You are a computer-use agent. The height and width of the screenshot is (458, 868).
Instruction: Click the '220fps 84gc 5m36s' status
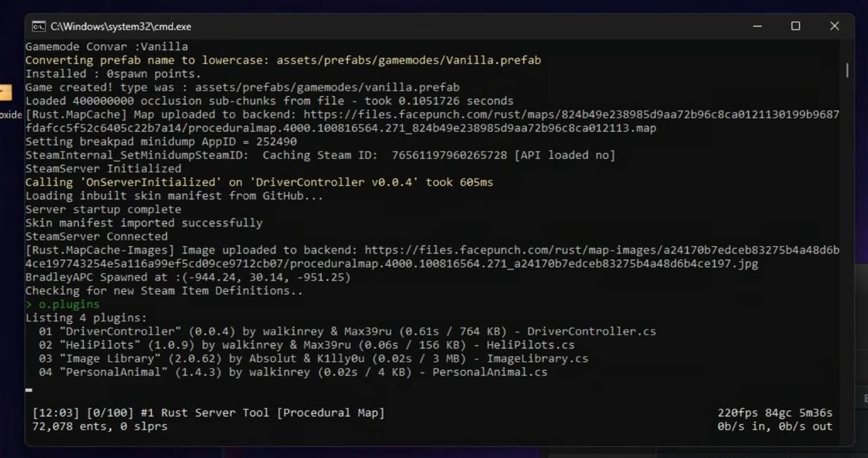point(775,413)
